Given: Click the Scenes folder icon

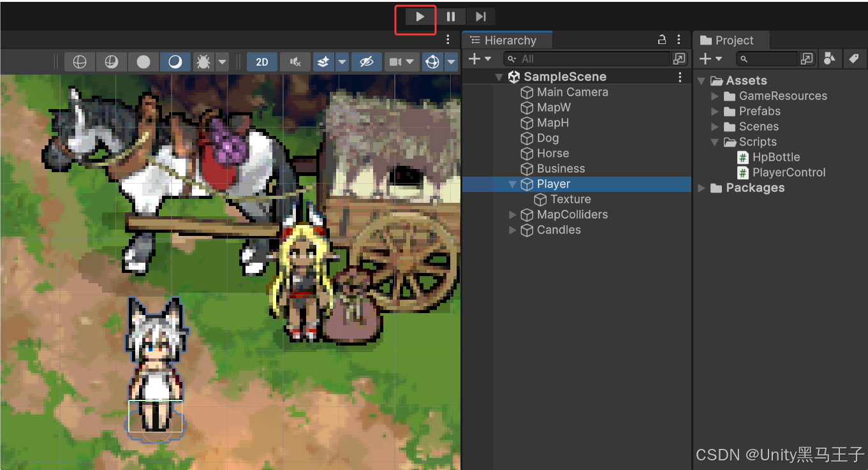Looking at the screenshot, I should coord(730,127).
